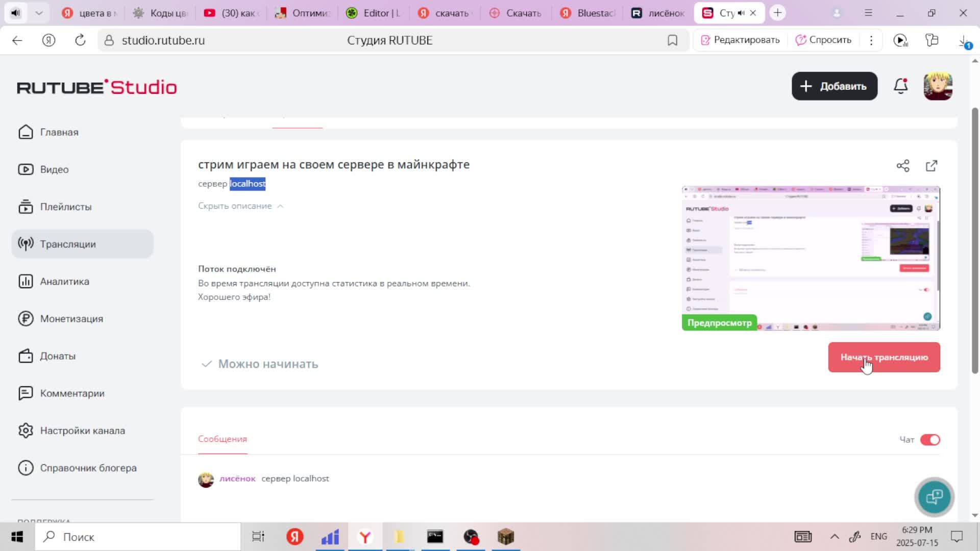Viewport: 980px width, 551px height.
Task: Open the browser downloads icon
Action: coord(964,41)
